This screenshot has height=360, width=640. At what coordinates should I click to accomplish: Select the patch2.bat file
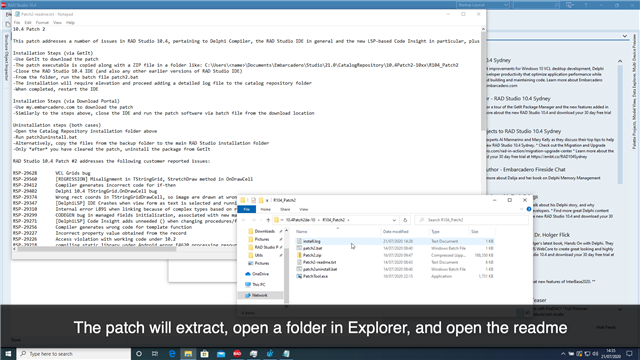[312, 248]
